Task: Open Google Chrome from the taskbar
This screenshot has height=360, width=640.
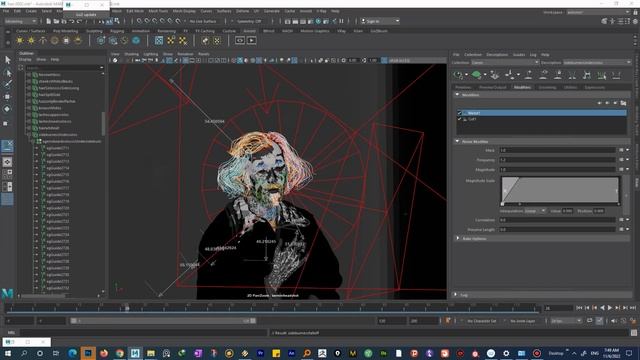Action: point(119,353)
